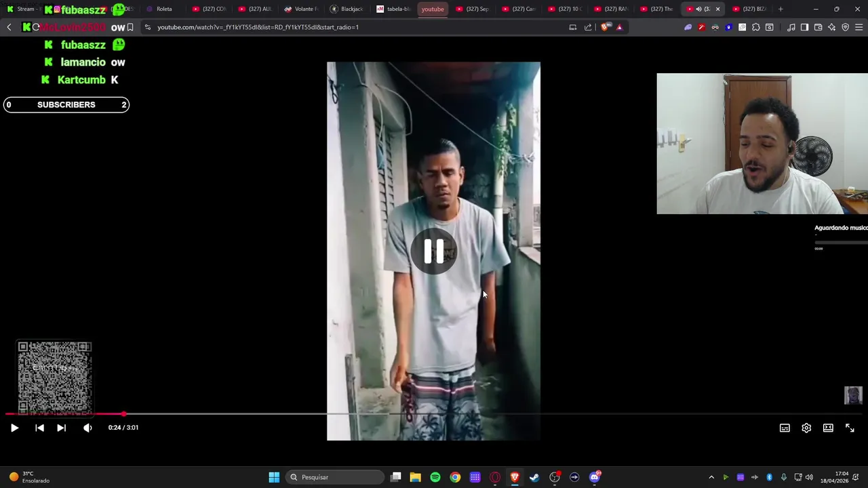Close the active playing tab

point(717,9)
